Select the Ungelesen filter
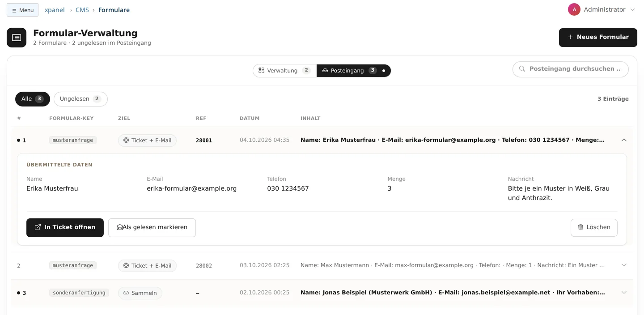The image size is (644, 315). [x=80, y=99]
